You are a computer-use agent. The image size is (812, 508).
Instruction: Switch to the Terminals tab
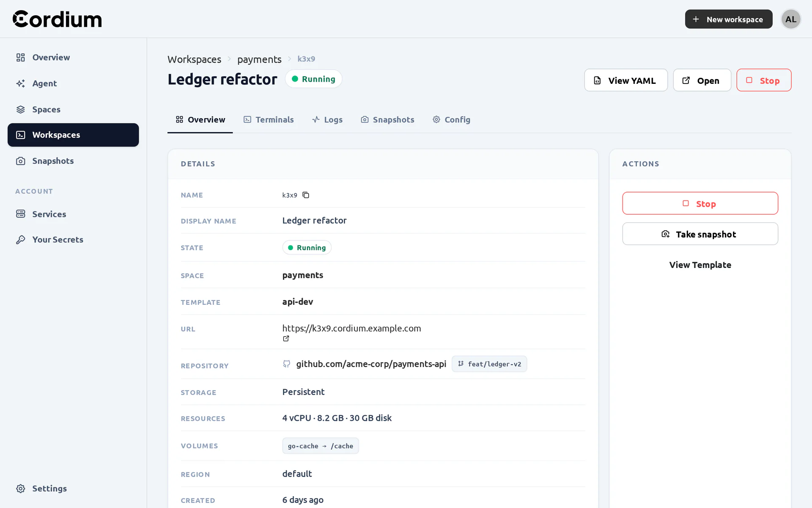point(269,120)
